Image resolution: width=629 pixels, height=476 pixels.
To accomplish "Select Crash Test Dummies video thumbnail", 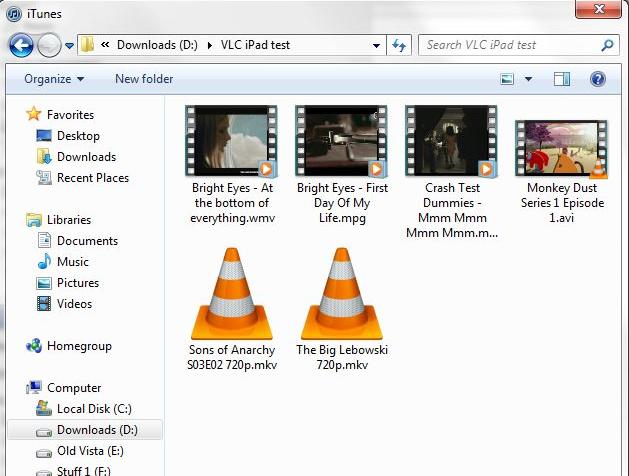I will (451, 141).
